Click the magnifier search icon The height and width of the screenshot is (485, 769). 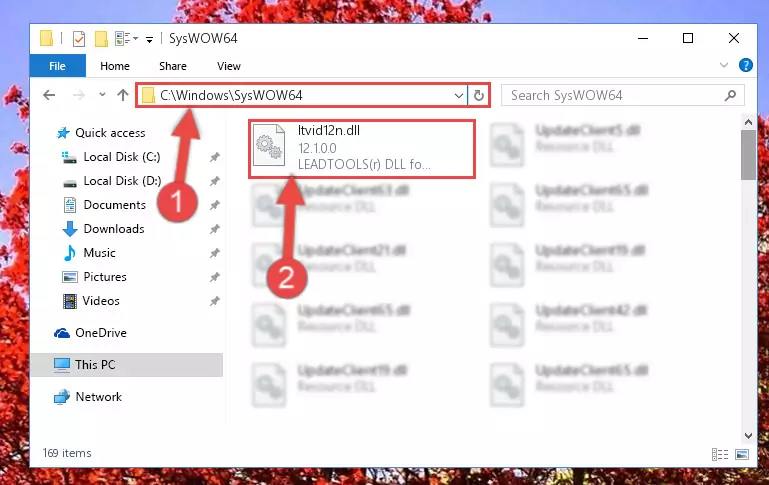click(x=730, y=95)
